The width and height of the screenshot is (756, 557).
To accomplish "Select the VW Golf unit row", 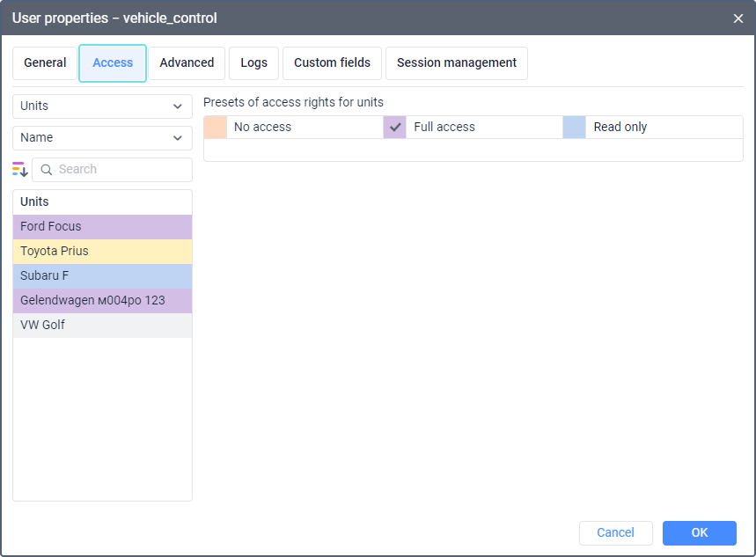I will click(102, 326).
